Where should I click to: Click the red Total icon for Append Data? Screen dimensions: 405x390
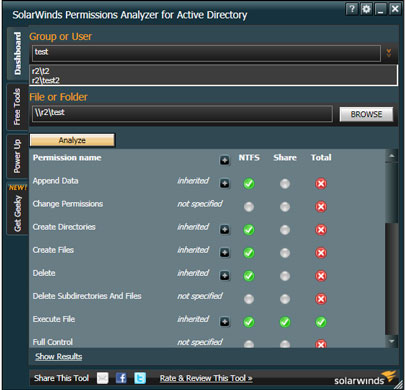(321, 184)
